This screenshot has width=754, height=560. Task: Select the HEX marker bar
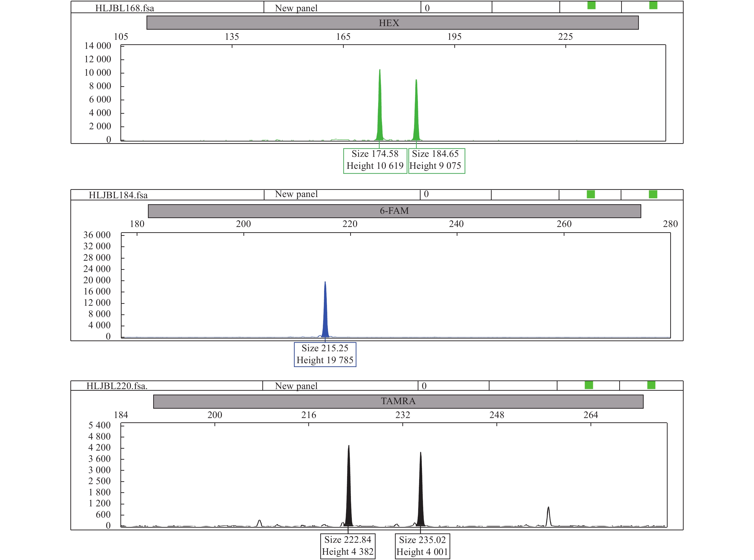point(392,23)
